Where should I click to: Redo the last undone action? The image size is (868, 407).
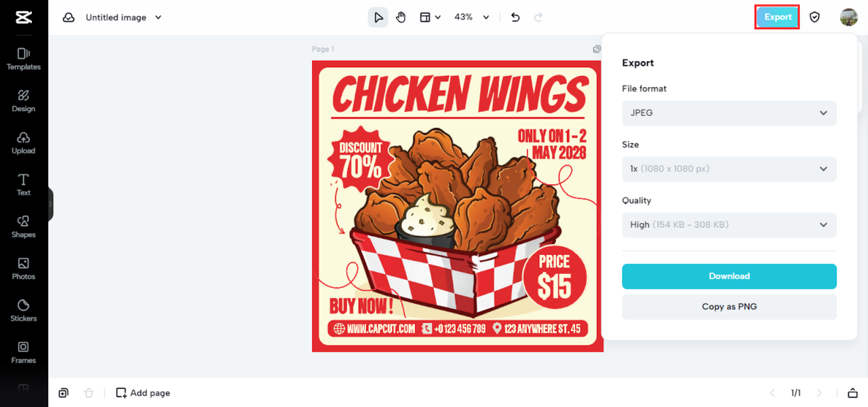538,18
